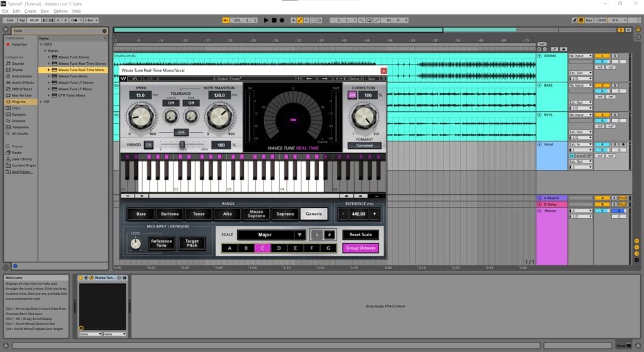Set Vocal monitor to Off

pos(589,156)
